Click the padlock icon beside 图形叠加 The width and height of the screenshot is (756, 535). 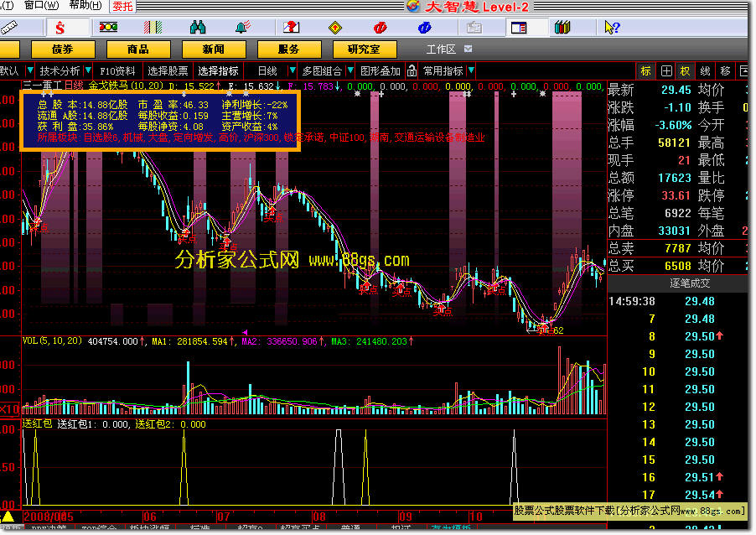click(x=412, y=71)
